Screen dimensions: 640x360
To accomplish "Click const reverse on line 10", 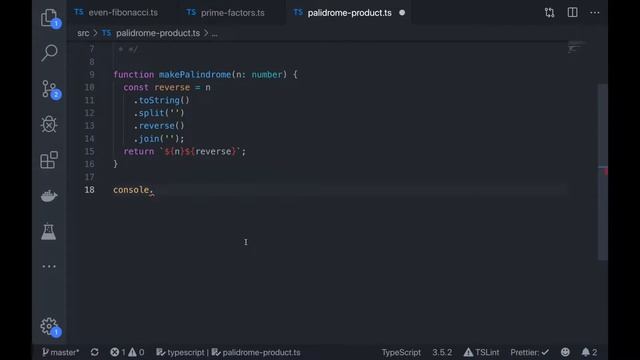I will coord(157,87).
